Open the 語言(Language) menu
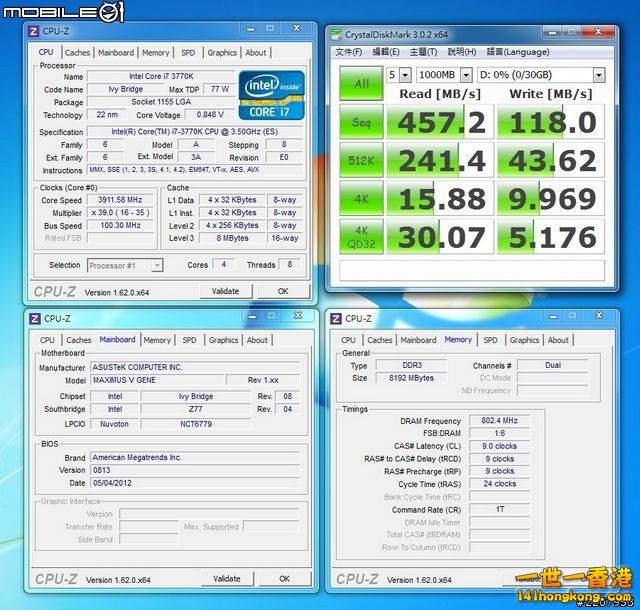This screenshot has height=610, width=640. [x=517, y=52]
